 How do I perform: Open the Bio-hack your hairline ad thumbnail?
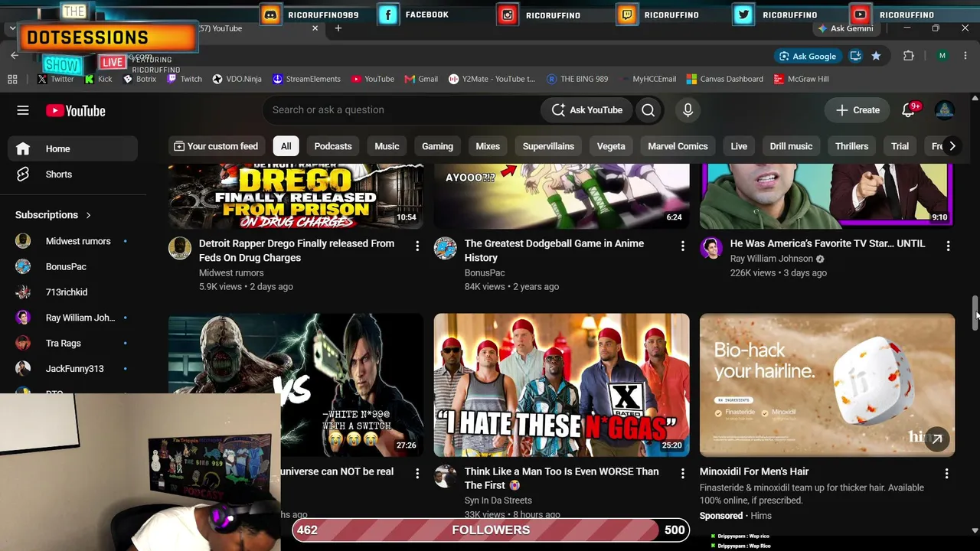[827, 385]
